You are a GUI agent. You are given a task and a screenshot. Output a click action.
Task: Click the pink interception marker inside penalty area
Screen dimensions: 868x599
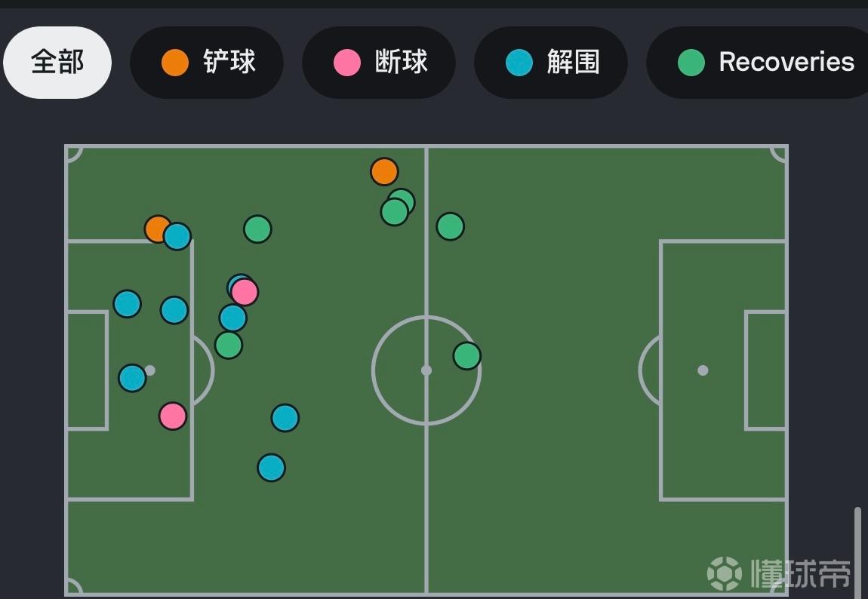click(172, 416)
